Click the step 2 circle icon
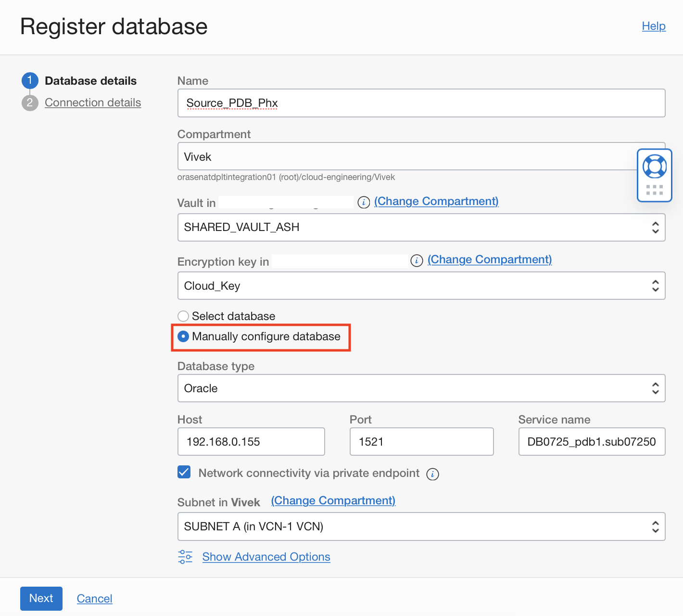 pos(30,103)
